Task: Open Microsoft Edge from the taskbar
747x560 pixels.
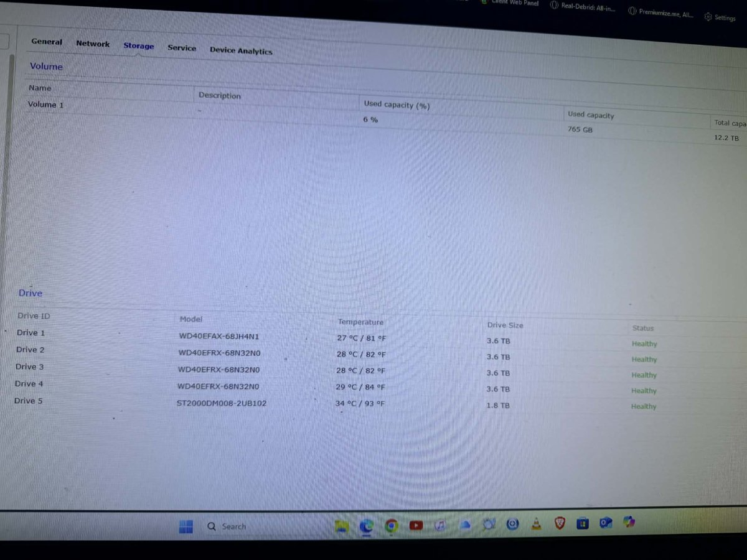Action: [x=366, y=526]
